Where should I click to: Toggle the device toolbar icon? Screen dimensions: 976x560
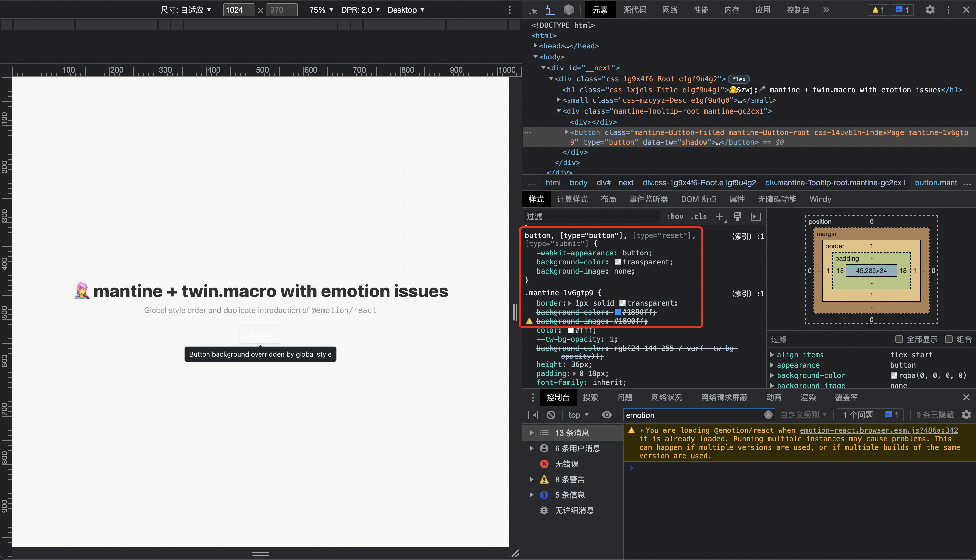550,10
